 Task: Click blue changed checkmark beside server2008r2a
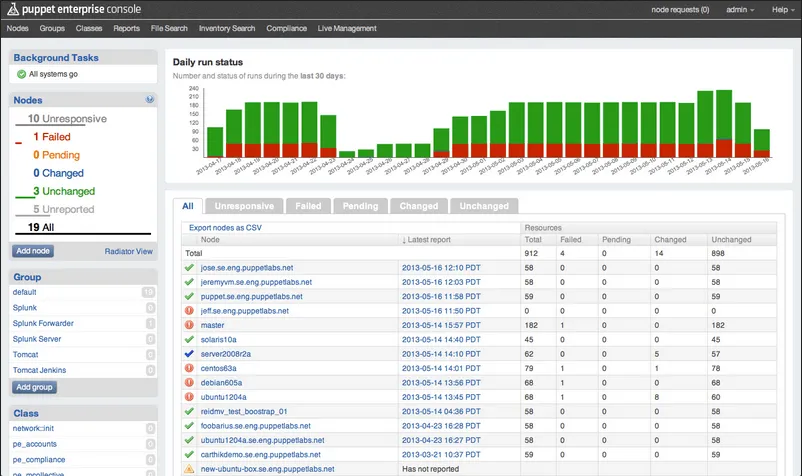coord(189,354)
